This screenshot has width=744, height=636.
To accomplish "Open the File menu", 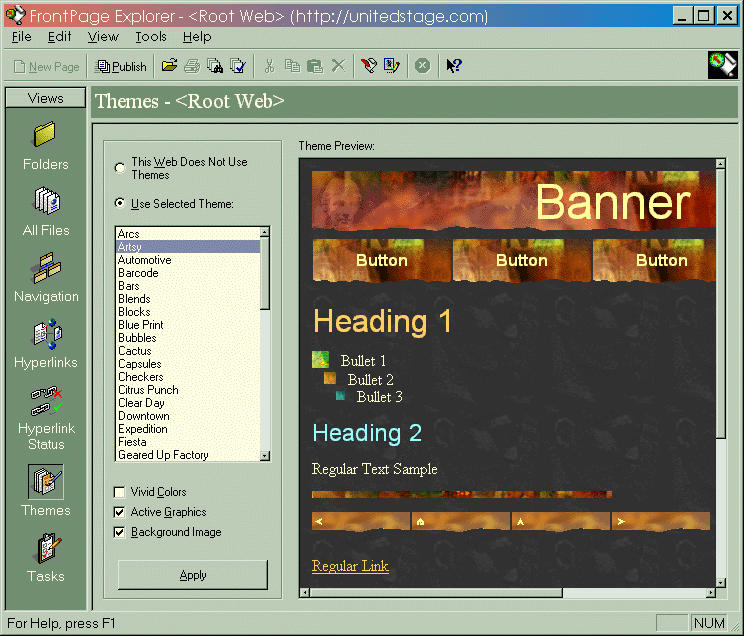I will (x=21, y=37).
